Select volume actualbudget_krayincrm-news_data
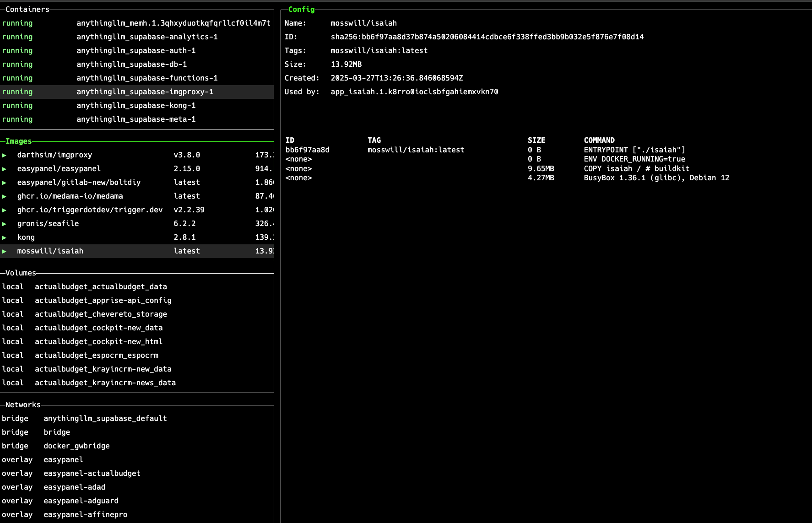This screenshot has height=523, width=812. click(x=105, y=383)
